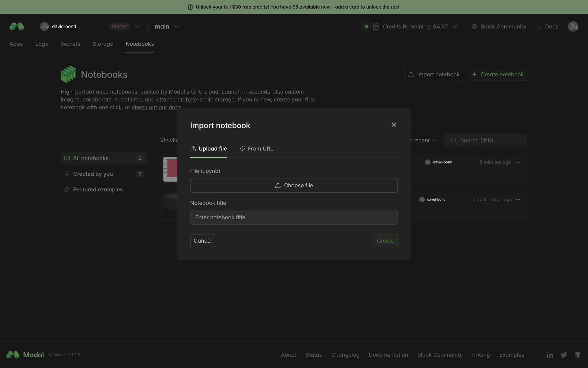
Task: Click the green Notebooks heading icon
Action: (68, 74)
